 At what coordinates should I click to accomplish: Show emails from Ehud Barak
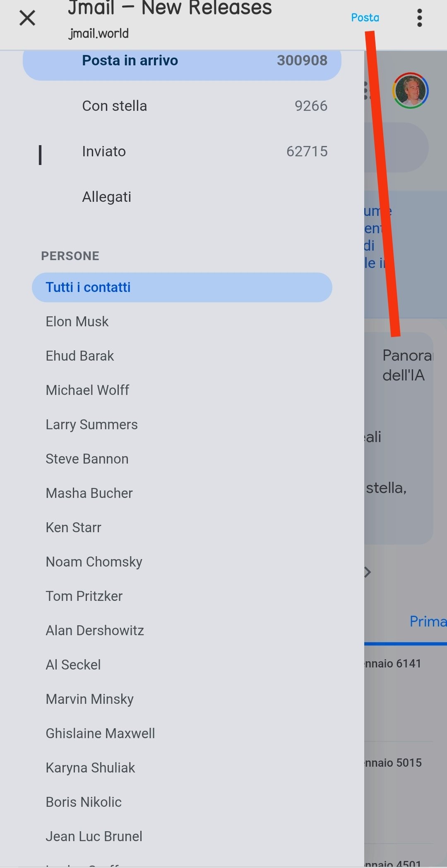click(x=80, y=356)
